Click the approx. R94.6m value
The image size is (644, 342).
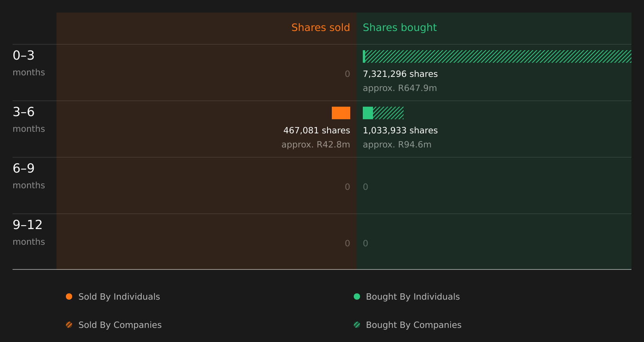(397, 145)
